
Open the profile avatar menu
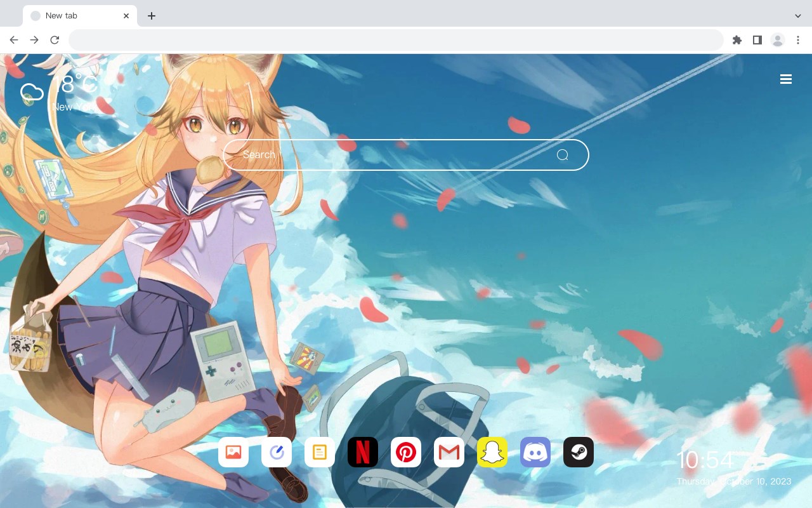[778, 40]
